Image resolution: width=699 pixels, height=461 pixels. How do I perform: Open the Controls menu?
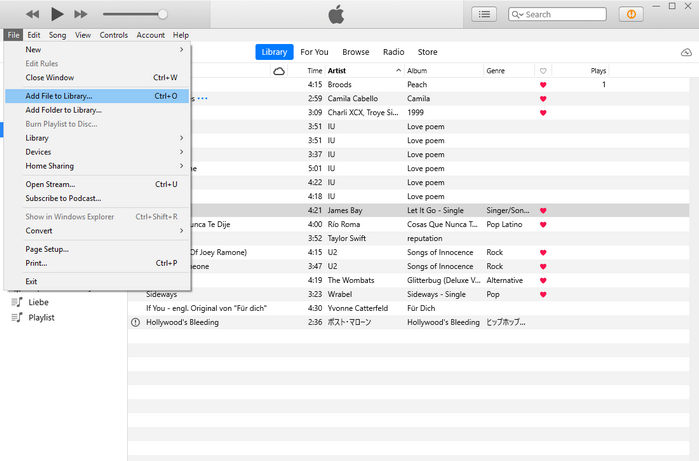tap(114, 35)
